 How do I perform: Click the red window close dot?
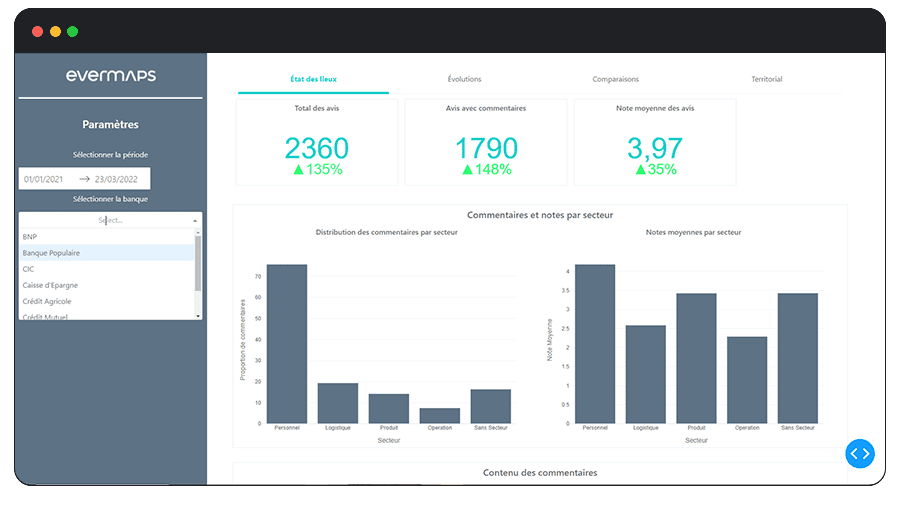37,32
